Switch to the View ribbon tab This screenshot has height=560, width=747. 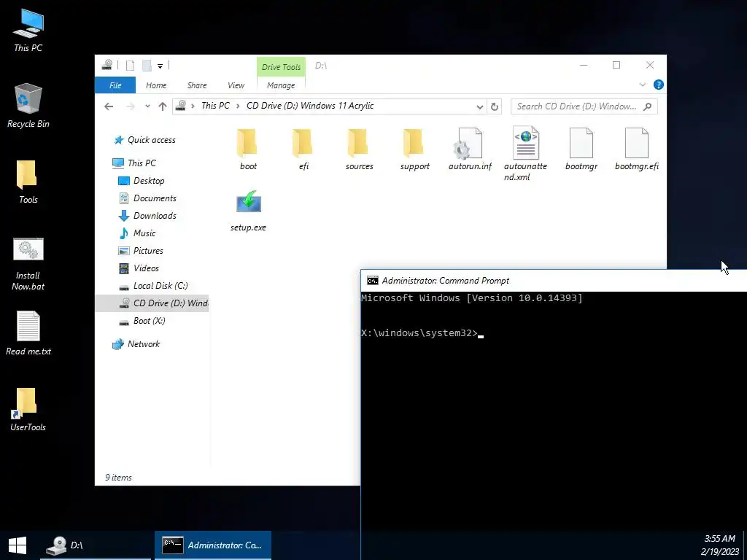pyautogui.click(x=236, y=85)
